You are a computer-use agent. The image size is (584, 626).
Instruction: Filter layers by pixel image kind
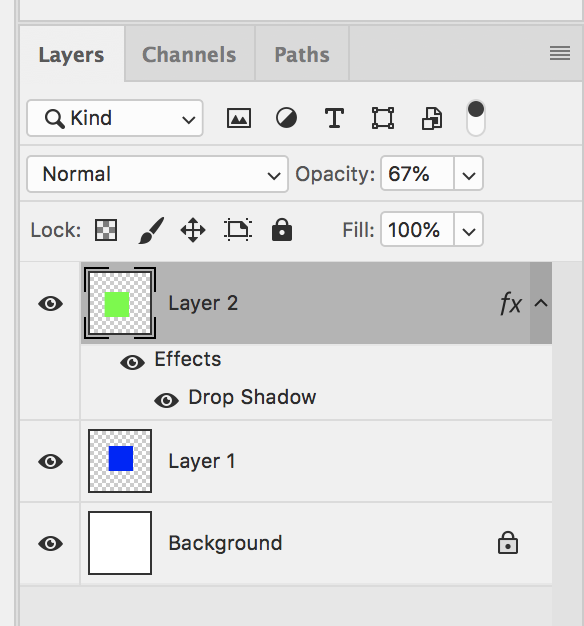[239, 118]
